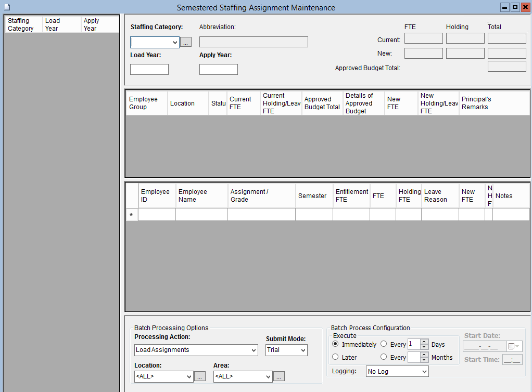Click the Apply Year input field
Image resolution: width=532 pixels, height=392 pixels.
219,69
